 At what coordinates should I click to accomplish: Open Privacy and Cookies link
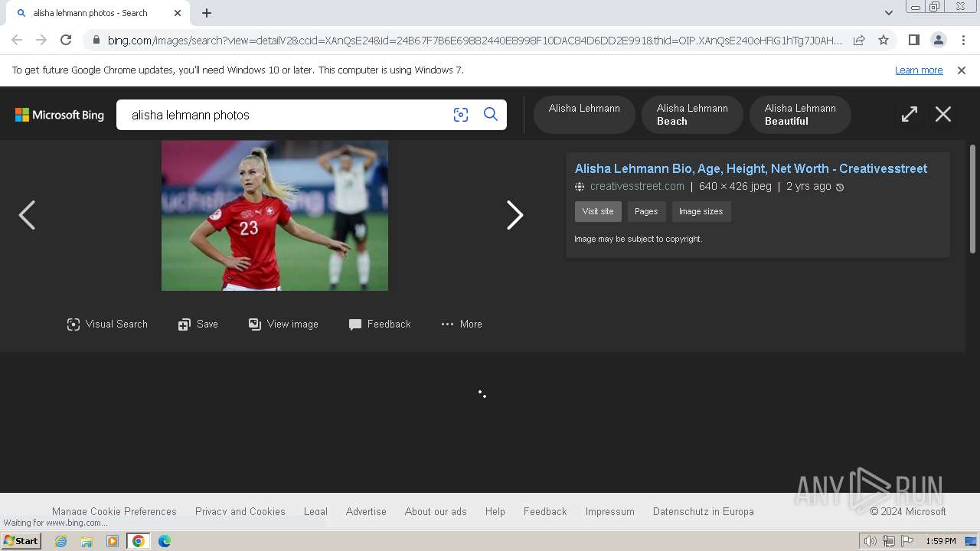click(240, 511)
